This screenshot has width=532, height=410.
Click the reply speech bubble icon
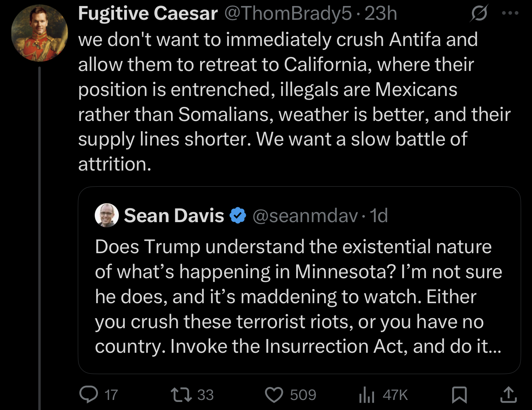pyautogui.click(x=88, y=394)
